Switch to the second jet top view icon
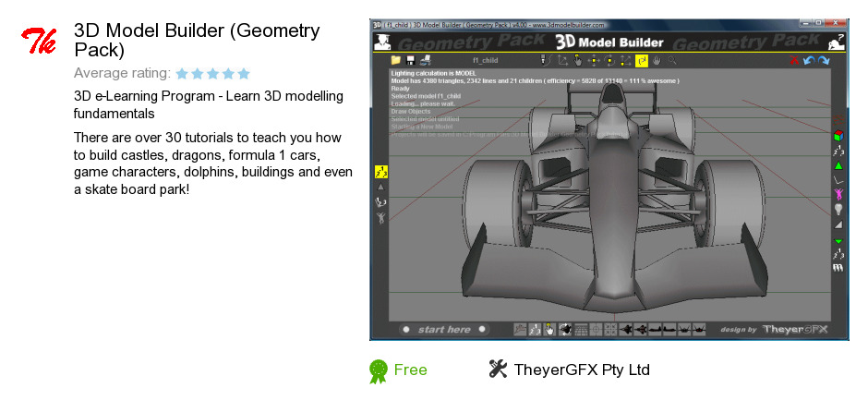Image resolution: width=868 pixels, height=412 pixels. pos(641,330)
